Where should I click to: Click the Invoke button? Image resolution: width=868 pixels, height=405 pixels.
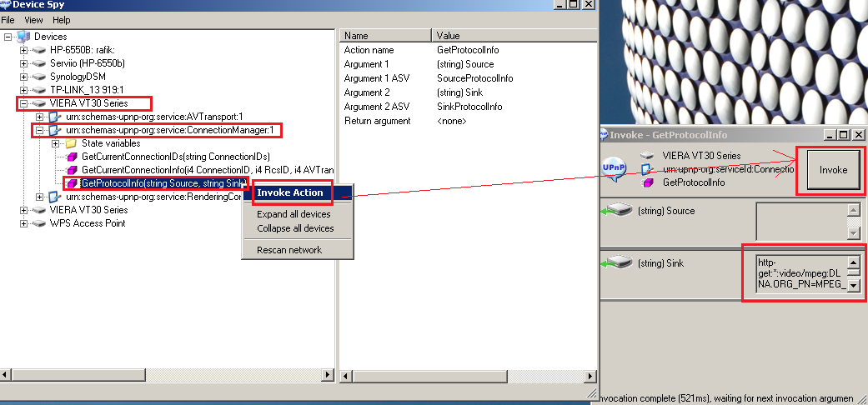point(833,170)
